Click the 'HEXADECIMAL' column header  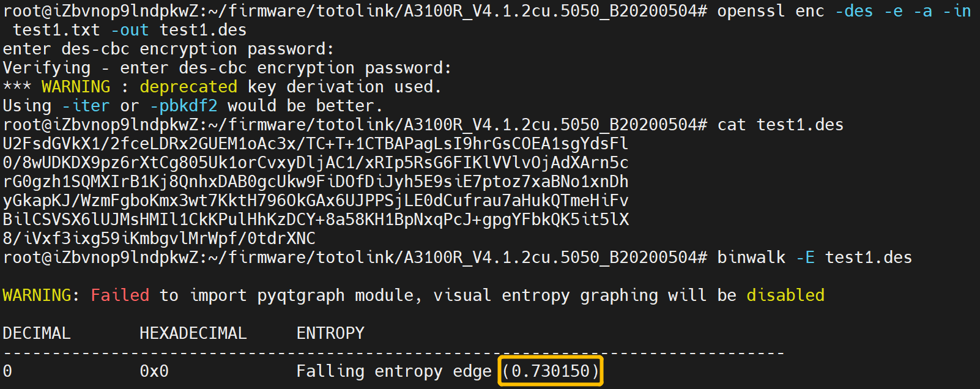coord(193,333)
